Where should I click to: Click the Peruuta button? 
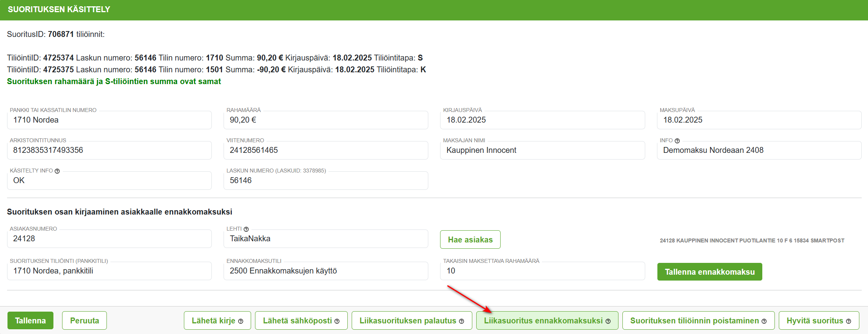click(84, 321)
